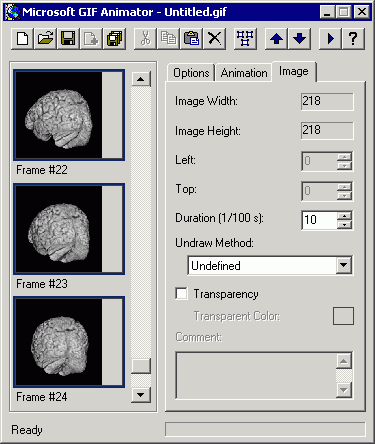Click frame list scroll up arrow
Image resolution: width=375 pixels, height=444 pixels.
point(141,79)
